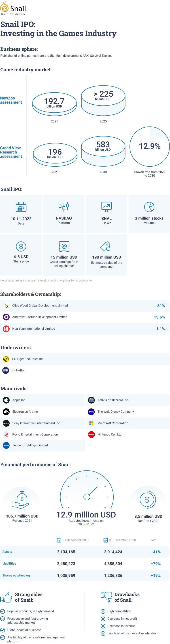Click the X mark beside High competition
This screenshot has height=644, width=170.
coord(103,611)
